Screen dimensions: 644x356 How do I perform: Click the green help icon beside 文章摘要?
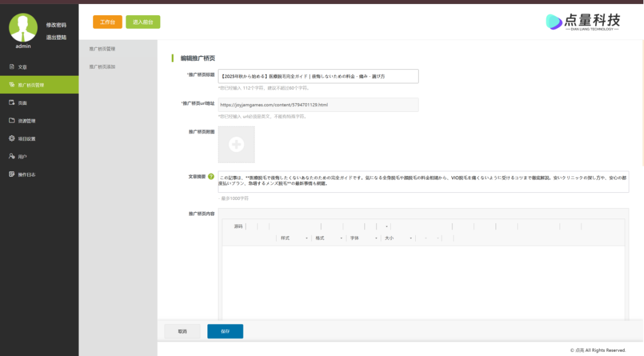211,177
